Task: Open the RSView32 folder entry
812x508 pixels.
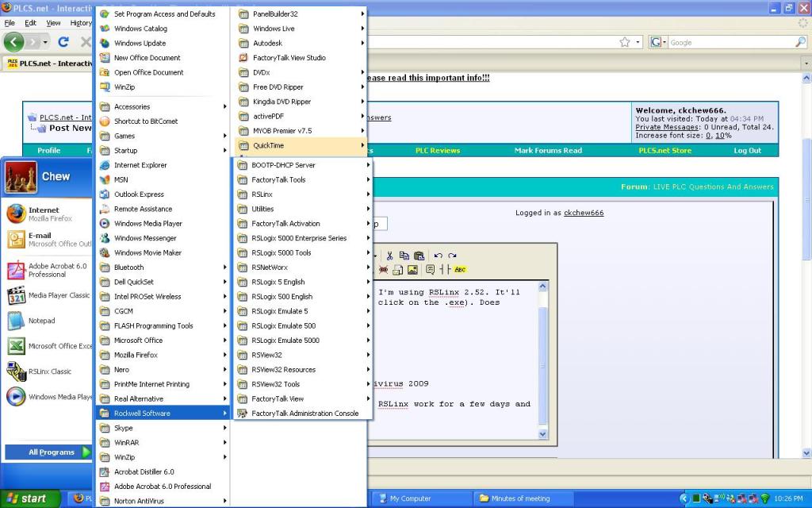Action: [302, 355]
